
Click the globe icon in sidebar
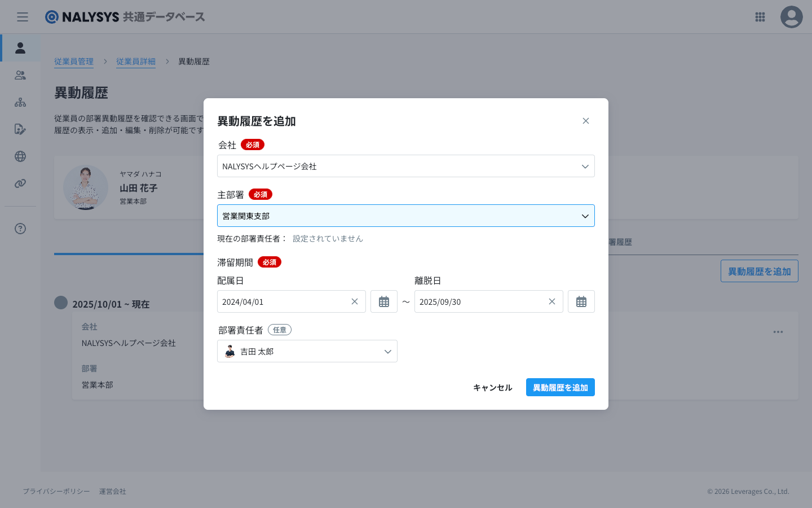(x=20, y=156)
